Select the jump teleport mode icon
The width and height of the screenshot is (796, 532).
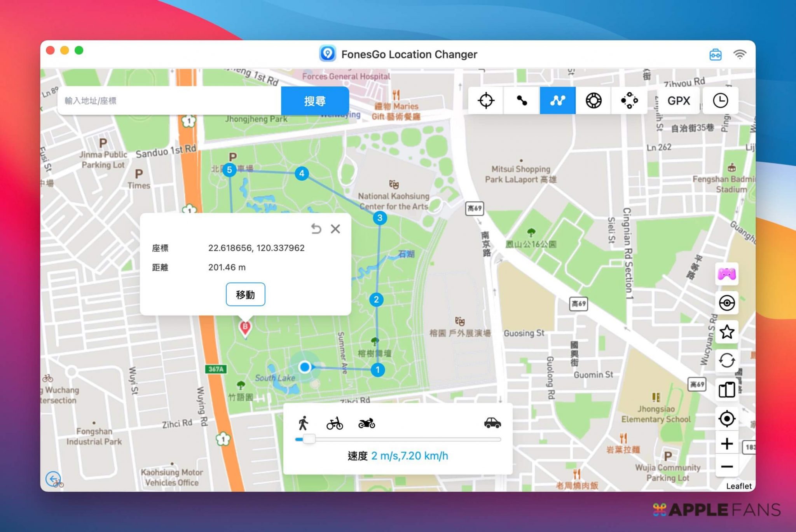[x=629, y=101]
